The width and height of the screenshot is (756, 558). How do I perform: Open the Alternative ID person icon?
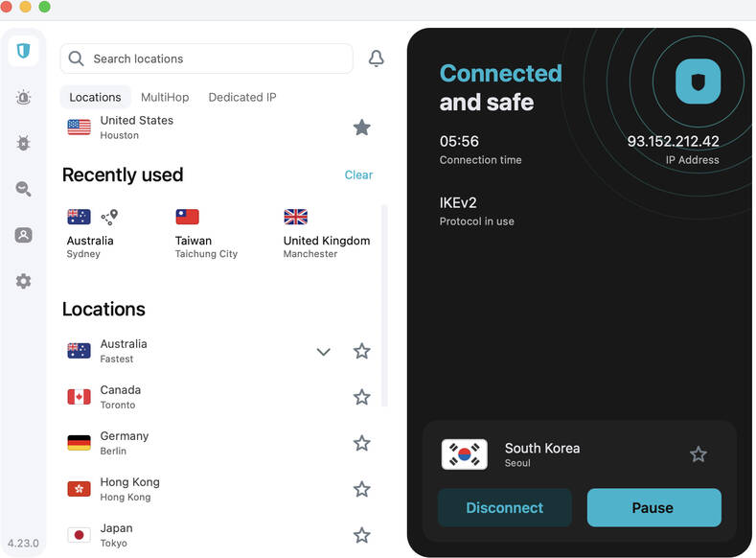click(x=23, y=235)
